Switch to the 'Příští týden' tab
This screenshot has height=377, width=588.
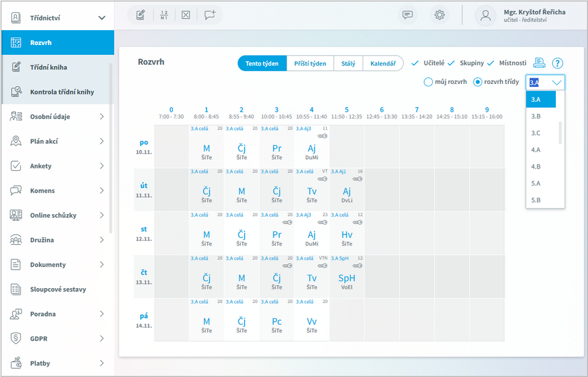point(310,64)
